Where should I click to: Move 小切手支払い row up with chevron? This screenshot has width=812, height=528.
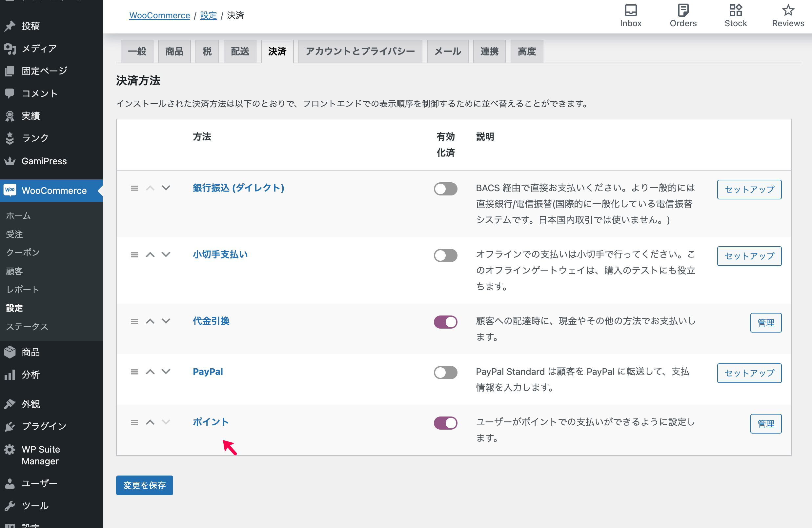pyautogui.click(x=150, y=254)
